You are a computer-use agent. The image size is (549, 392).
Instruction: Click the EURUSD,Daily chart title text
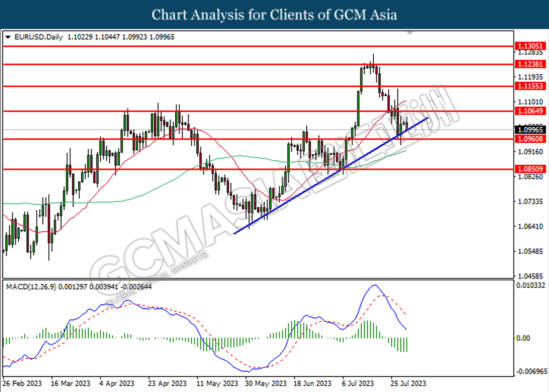coord(39,37)
